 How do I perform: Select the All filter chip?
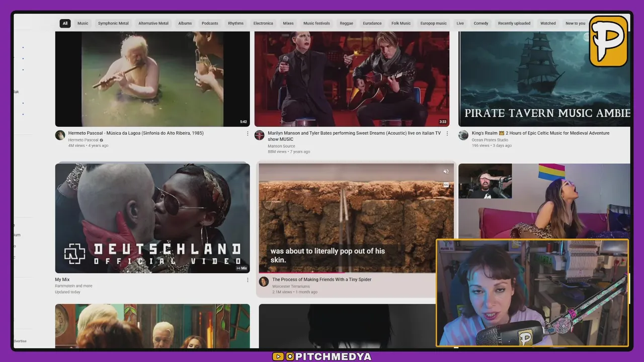[65, 23]
